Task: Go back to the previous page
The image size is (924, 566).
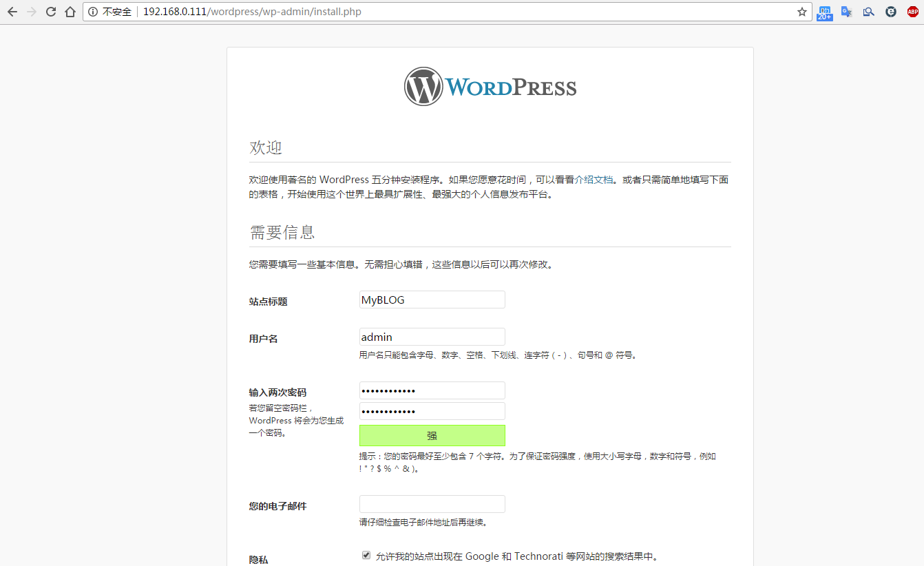Action: pos(12,12)
